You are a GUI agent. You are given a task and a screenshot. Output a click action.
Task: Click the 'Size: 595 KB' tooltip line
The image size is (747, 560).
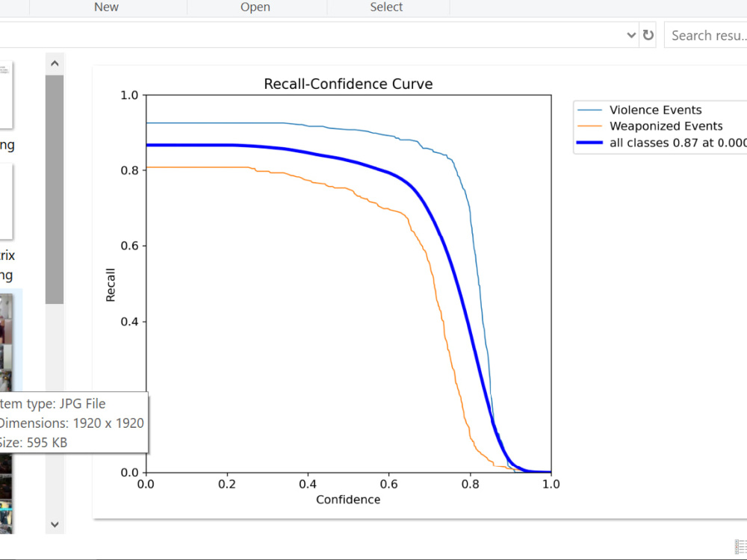point(33,443)
